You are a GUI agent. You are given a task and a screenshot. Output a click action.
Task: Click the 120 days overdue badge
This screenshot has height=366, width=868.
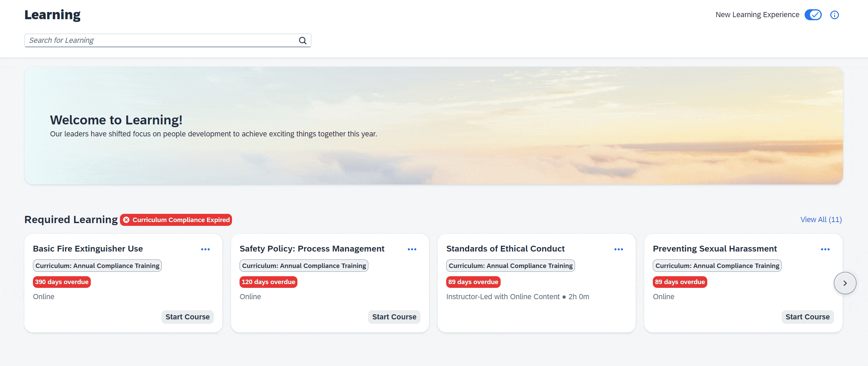tap(268, 282)
